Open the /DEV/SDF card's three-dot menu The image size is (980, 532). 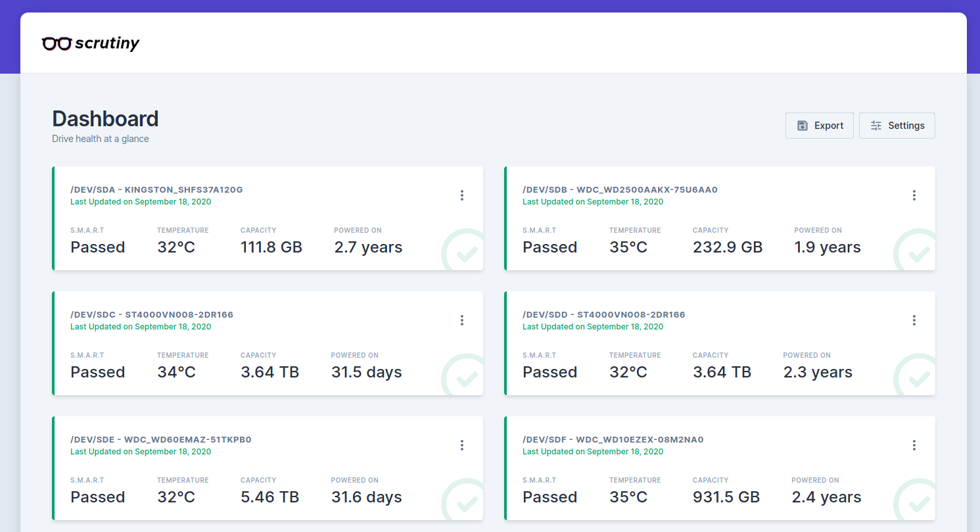(914, 445)
